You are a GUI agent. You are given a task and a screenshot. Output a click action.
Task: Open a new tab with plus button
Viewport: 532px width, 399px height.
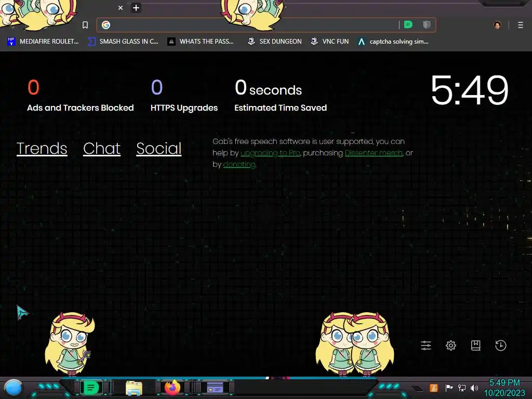136,7
